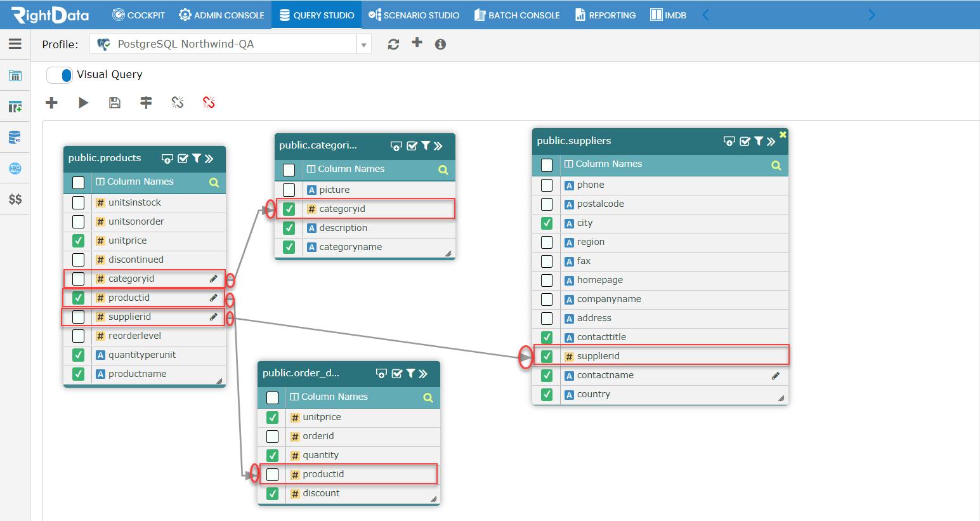This screenshot has height=521, width=980.
Task: Click the database icon in the left sidebar
Action: [14, 137]
